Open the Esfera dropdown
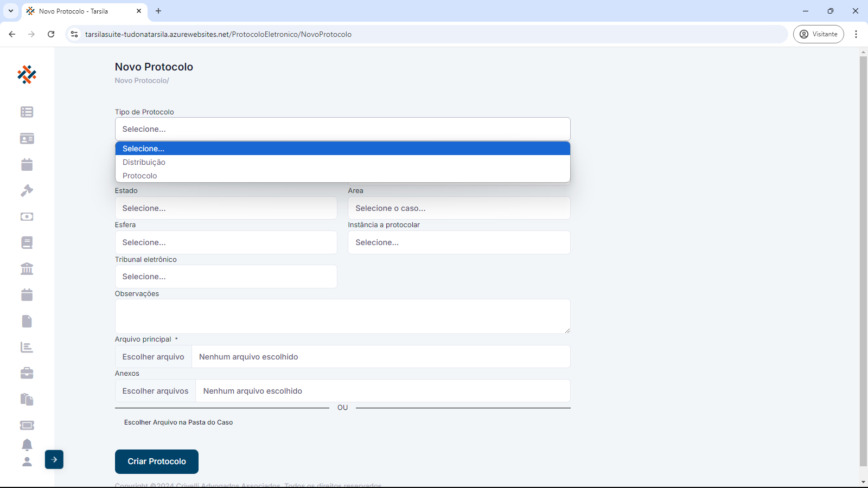The width and height of the screenshot is (868, 488). 226,242
